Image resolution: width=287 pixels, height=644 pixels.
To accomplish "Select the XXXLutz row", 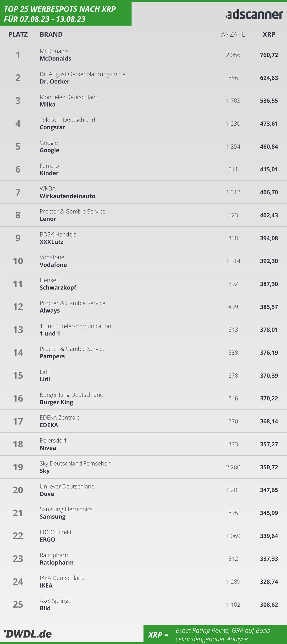I will pos(143,238).
